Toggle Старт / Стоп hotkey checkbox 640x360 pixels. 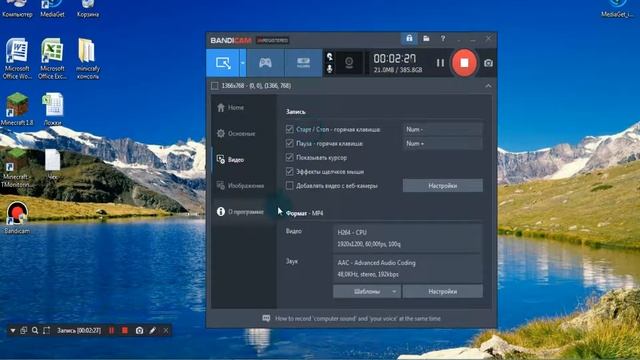(x=289, y=129)
